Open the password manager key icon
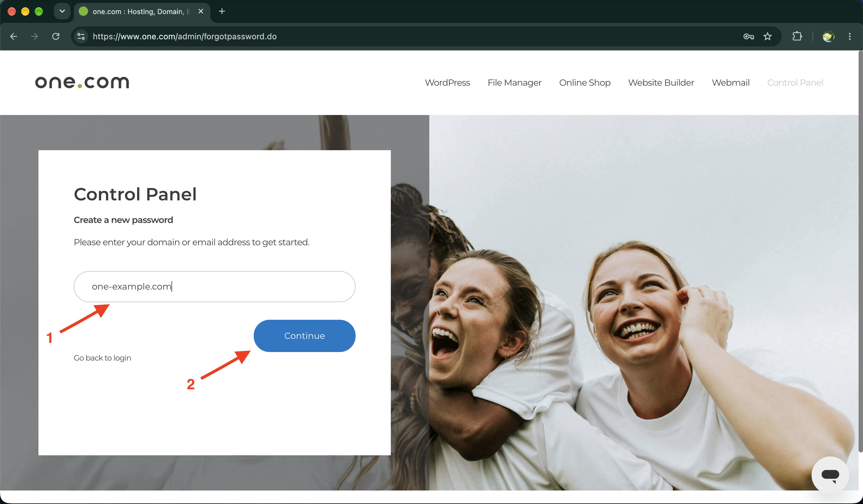Screen dimensions: 863x504 coord(748,36)
